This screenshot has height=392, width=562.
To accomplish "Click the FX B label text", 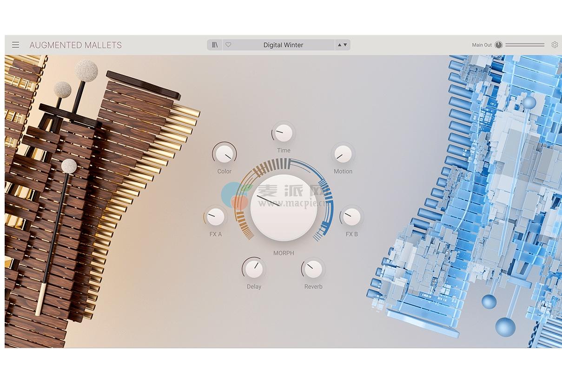I will coord(352,234).
